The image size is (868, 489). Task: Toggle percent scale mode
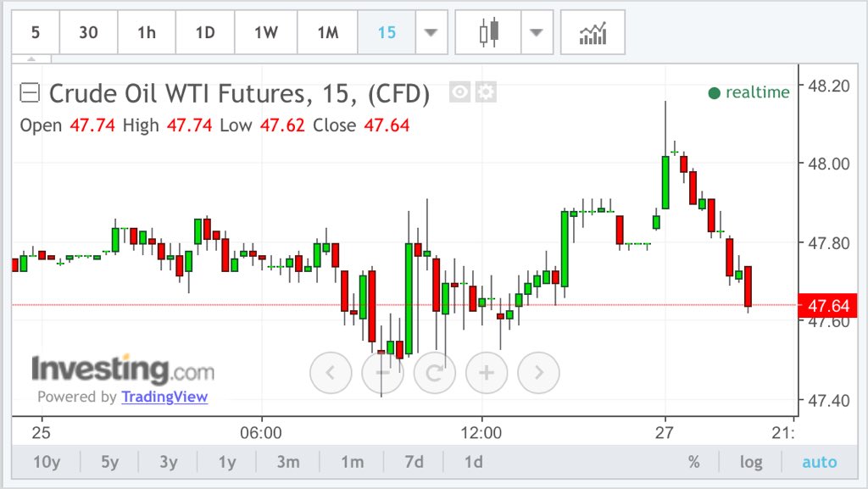point(694,461)
